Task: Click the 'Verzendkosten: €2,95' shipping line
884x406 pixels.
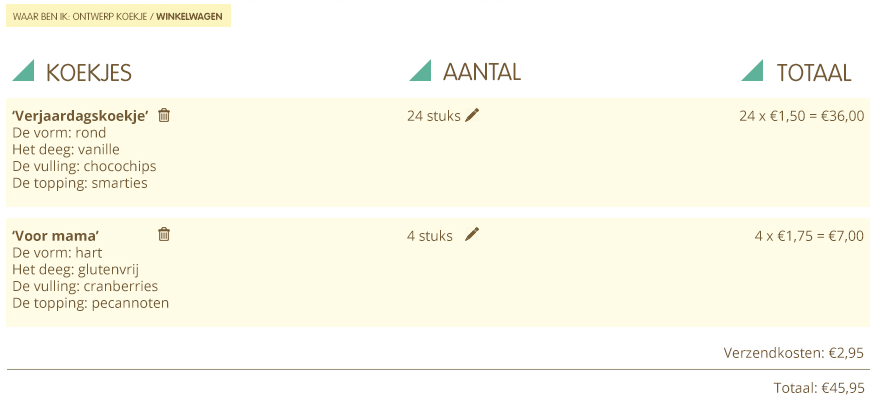Action: (x=793, y=353)
